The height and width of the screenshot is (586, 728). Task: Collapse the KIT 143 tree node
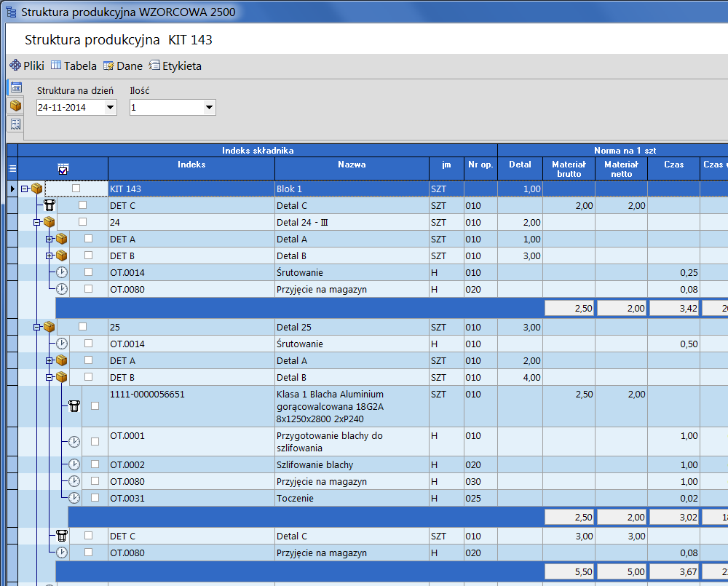tap(25, 189)
